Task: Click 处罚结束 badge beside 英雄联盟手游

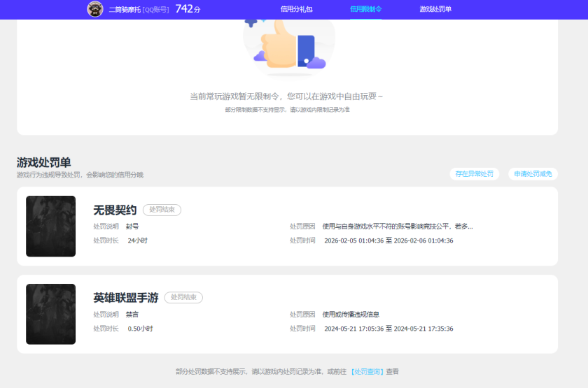Action: pyautogui.click(x=183, y=297)
